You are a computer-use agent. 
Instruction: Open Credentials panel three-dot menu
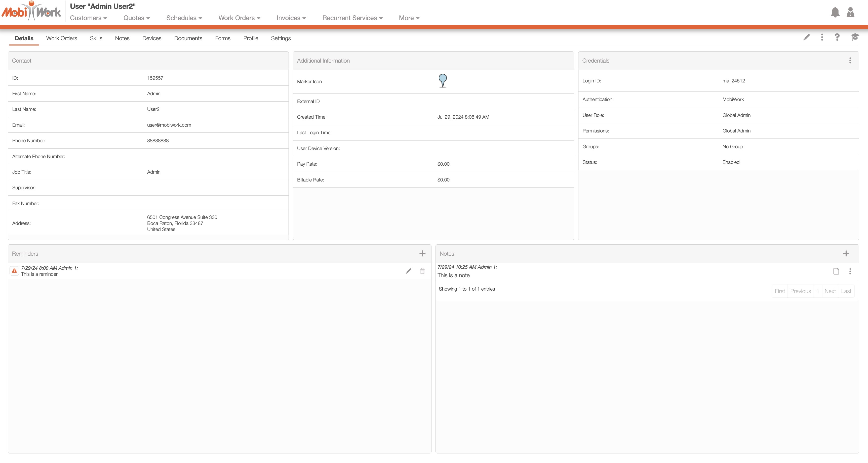coord(850,61)
